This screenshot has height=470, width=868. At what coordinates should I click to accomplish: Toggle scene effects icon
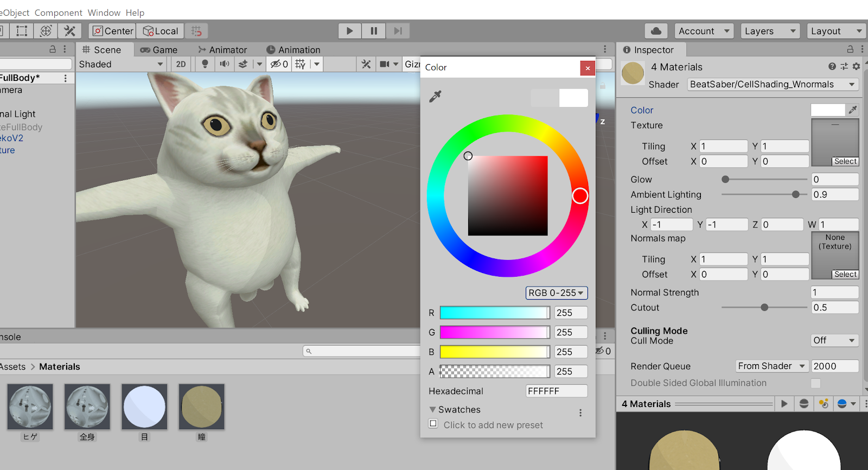pos(243,64)
